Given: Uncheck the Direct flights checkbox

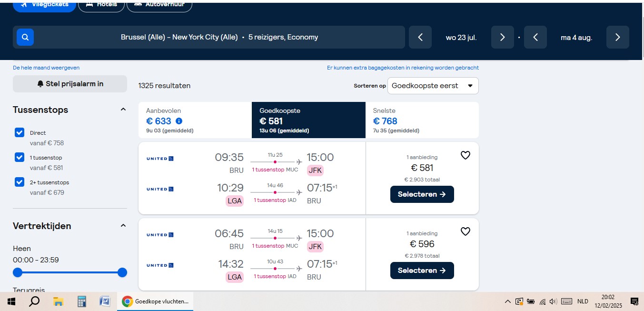Looking at the screenshot, I should 20,133.
